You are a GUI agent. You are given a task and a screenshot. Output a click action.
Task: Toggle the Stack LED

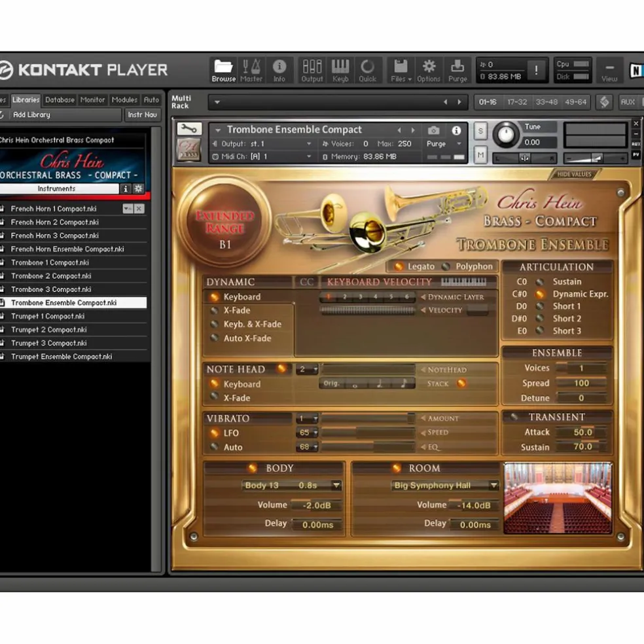point(461,384)
